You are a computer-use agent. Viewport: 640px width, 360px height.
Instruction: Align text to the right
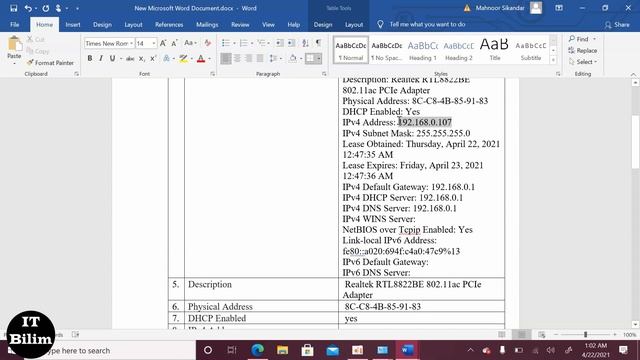[249, 59]
